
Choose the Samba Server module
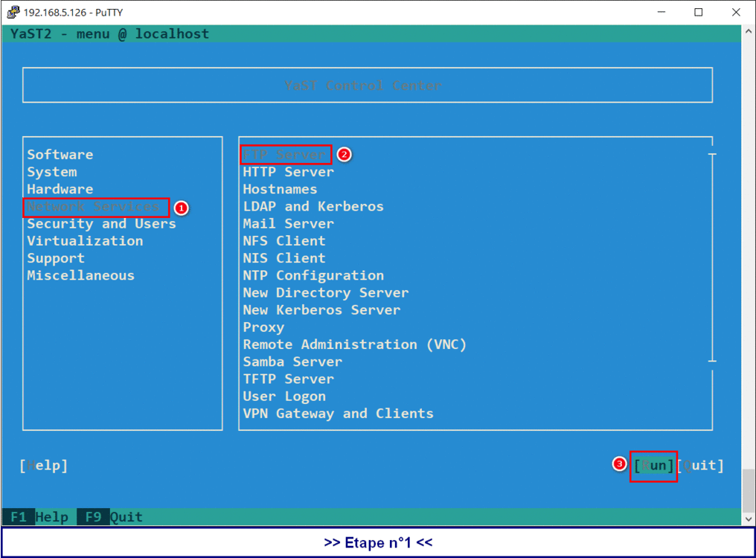point(292,362)
